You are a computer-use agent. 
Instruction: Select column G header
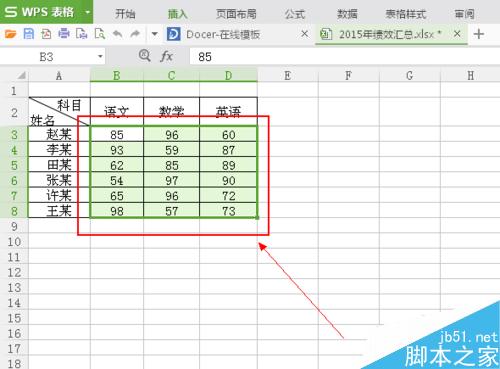pos(410,76)
